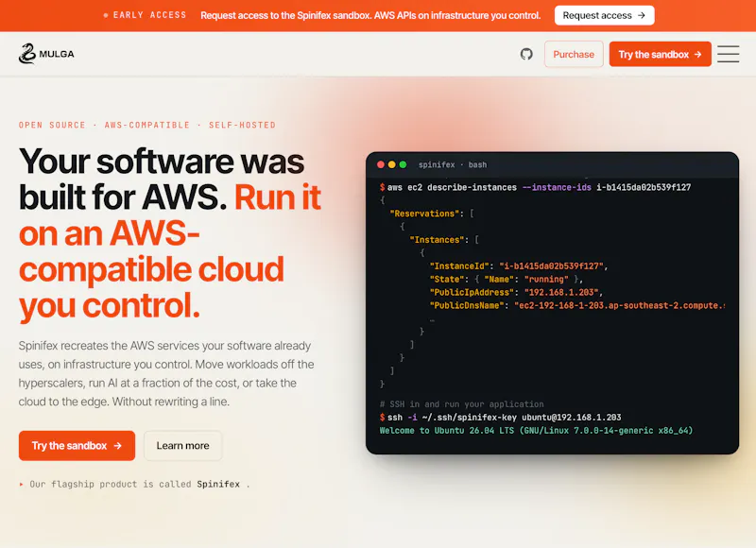Click the "InstanceId" line in terminal
The width and height of the screenshot is (756, 548).
pyautogui.click(x=518, y=266)
